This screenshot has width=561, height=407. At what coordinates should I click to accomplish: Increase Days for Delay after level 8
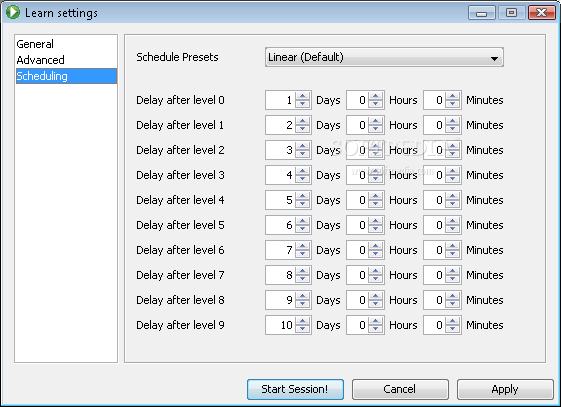click(x=303, y=296)
